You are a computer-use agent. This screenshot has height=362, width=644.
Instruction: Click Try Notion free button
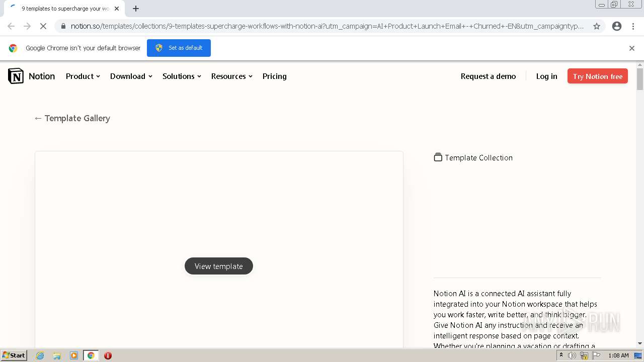[x=597, y=76]
